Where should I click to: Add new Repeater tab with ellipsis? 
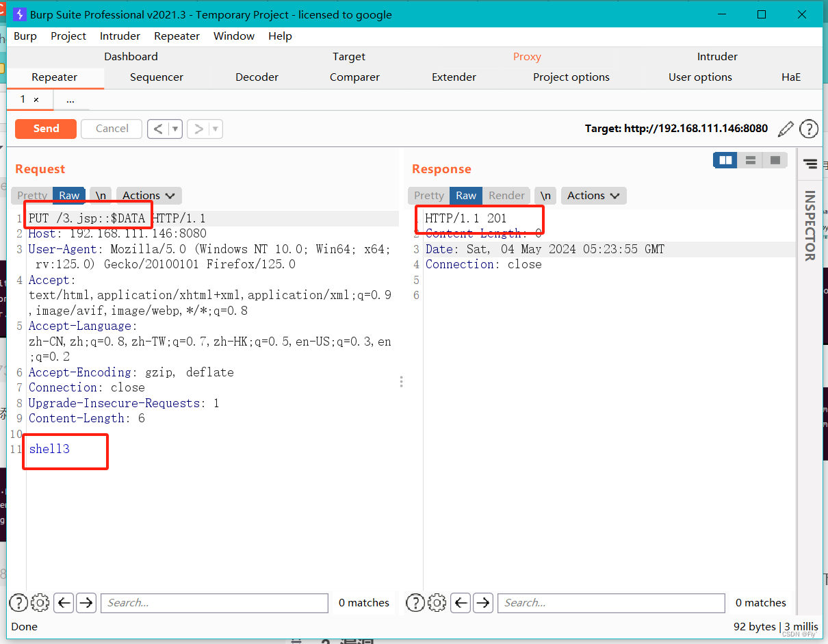pyautogui.click(x=70, y=100)
